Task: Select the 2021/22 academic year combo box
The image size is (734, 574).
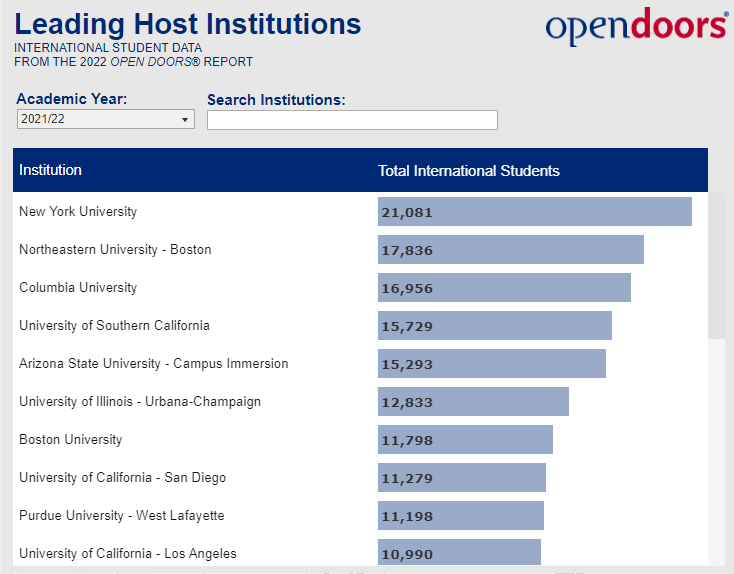Action: click(106, 119)
